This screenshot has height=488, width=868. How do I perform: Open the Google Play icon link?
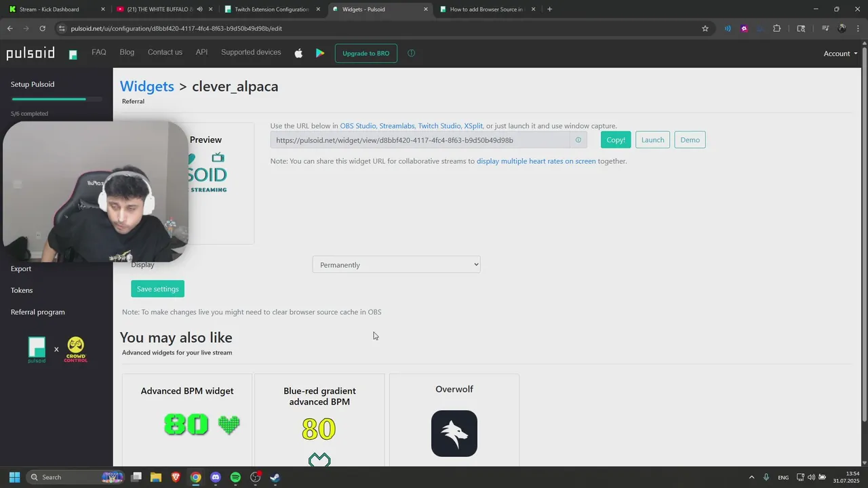[x=320, y=53]
